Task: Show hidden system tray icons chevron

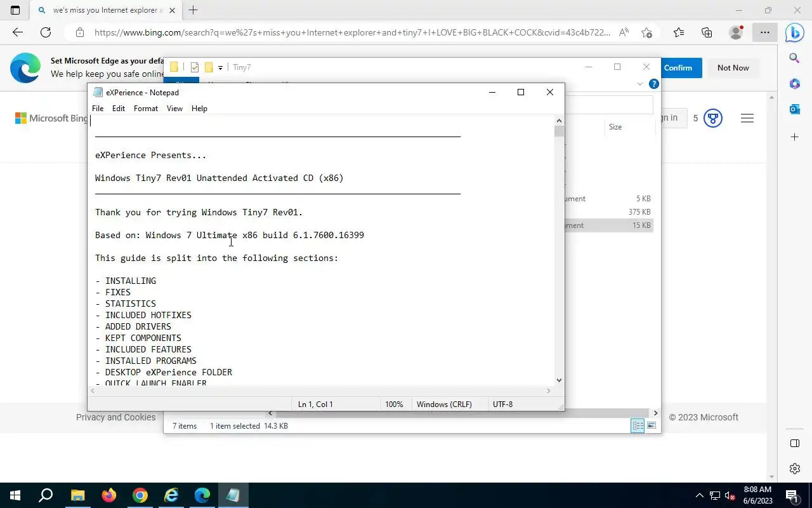Action: click(x=700, y=495)
